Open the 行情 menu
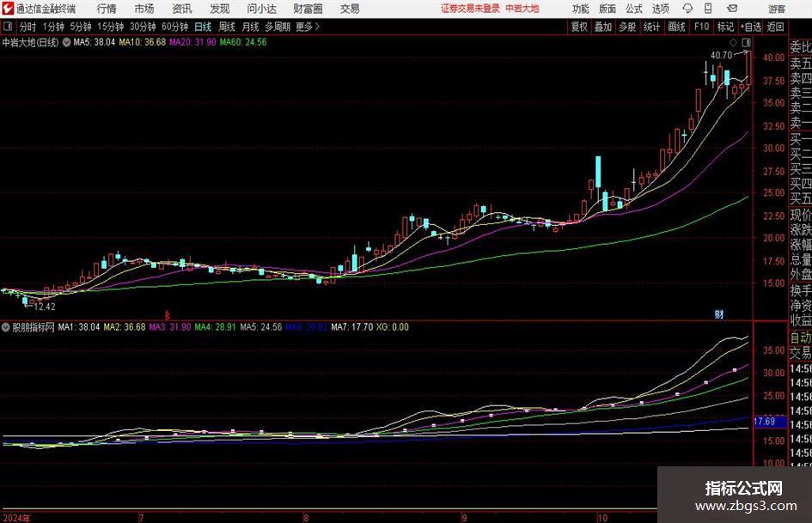The width and height of the screenshot is (812, 523). click(107, 9)
